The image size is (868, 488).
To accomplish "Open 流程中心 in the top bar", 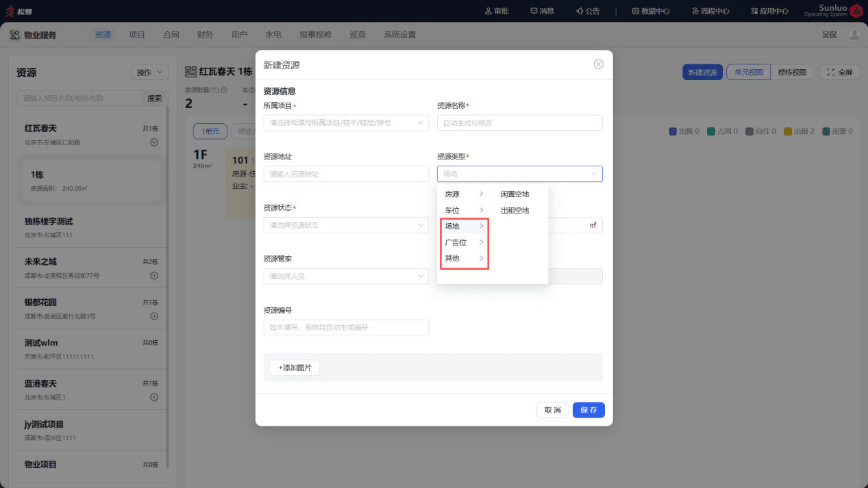I will pyautogui.click(x=710, y=11).
